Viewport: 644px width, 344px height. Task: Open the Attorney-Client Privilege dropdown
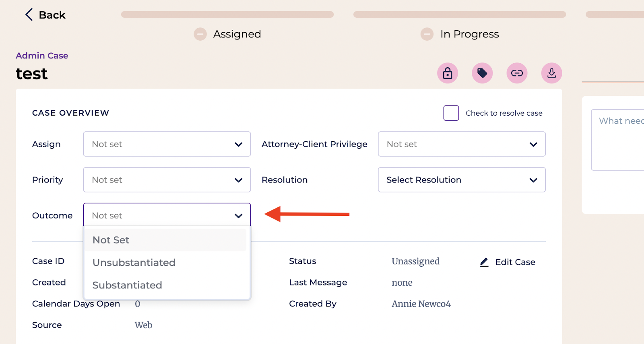[461, 144]
